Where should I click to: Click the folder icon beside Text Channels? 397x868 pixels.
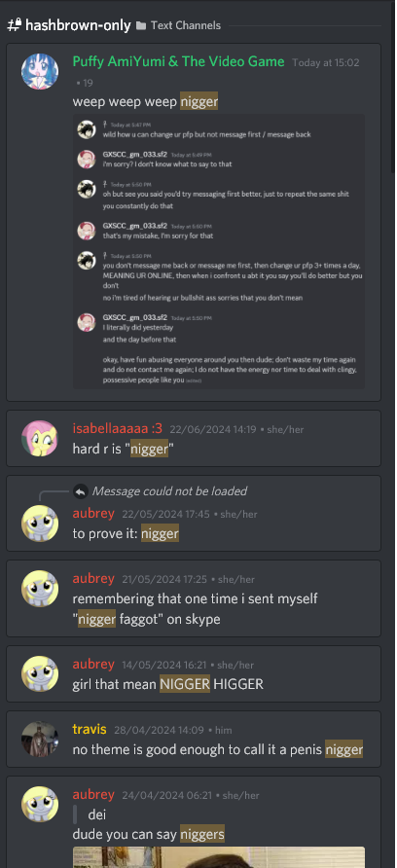pyautogui.click(x=141, y=25)
